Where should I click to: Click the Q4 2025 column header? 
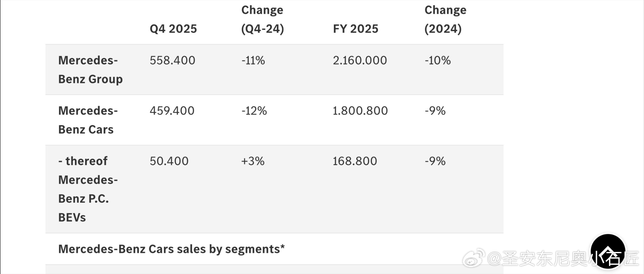173,29
